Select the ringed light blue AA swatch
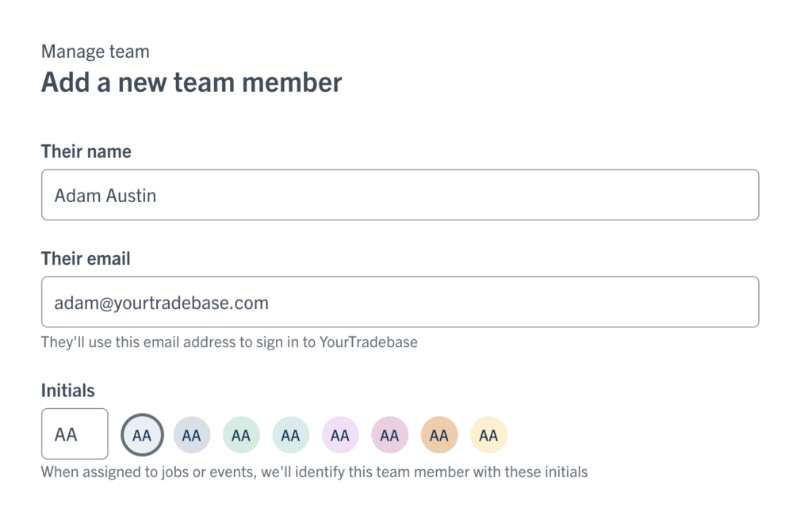812x508 pixels. pos(143,435)
